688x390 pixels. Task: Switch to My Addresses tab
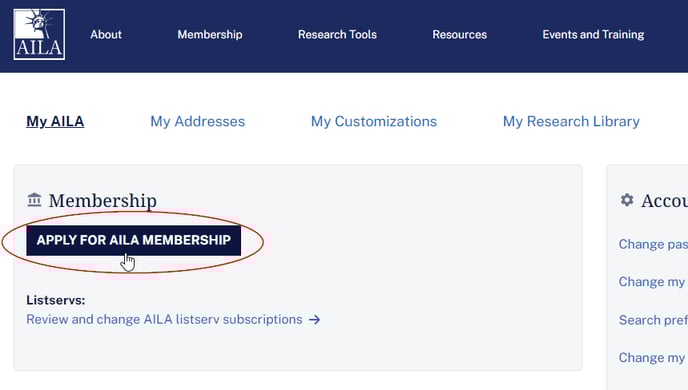(x=197, y=122)
